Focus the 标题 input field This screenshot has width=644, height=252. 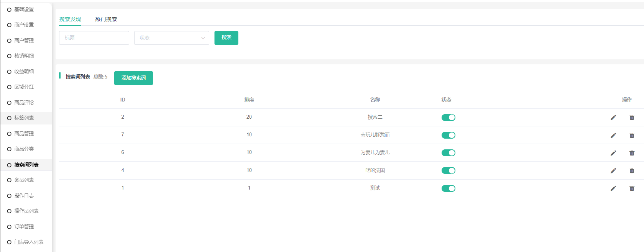tap(94, 38)
